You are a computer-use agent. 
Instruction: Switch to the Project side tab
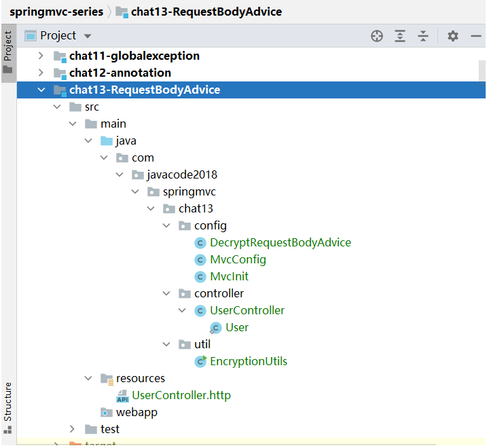pyautogui.click(x=8, y=53)
